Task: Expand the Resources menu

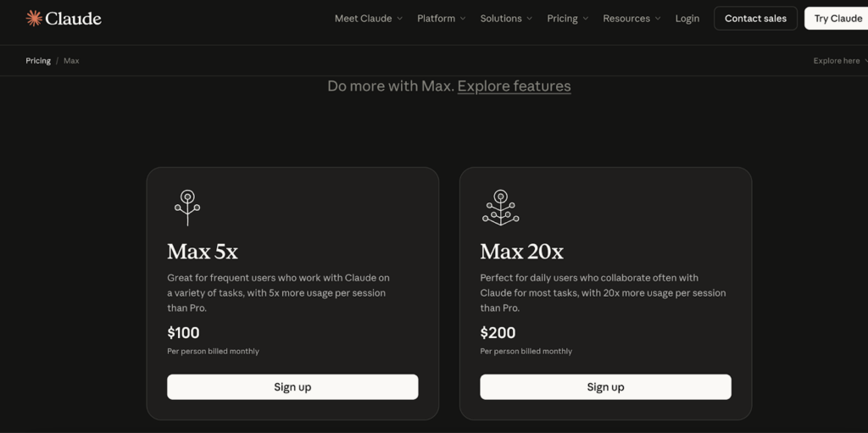Action: click(x=632, y=19)
